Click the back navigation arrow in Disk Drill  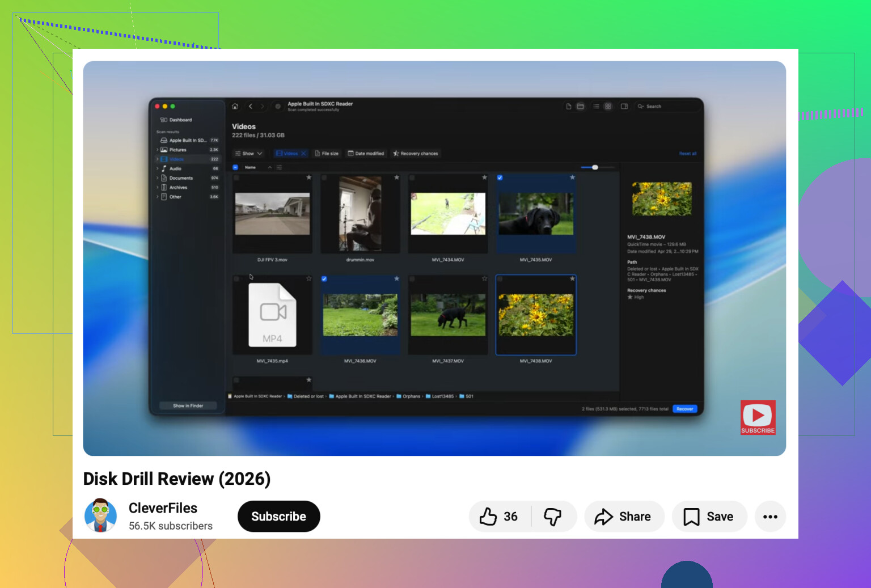(x=250, y=106)
